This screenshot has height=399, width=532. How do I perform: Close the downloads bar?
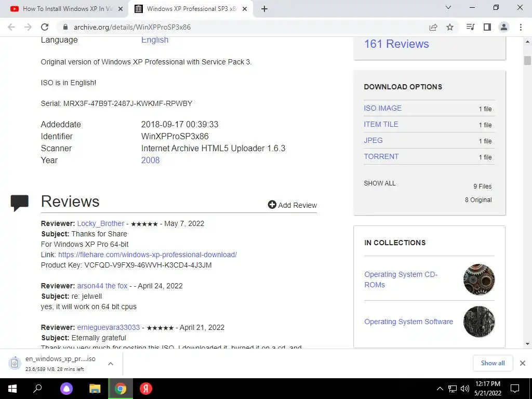click(x=523, y=363)
